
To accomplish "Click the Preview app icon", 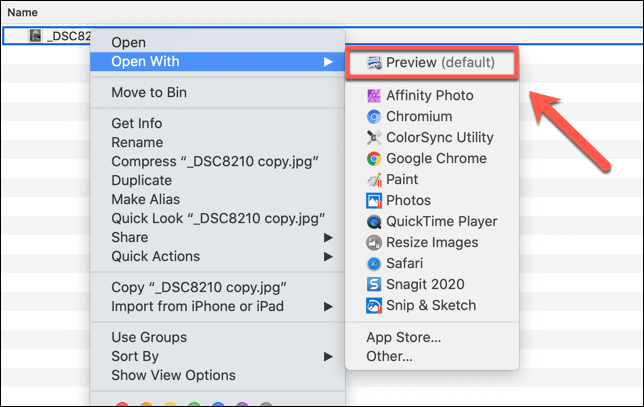I will 374,63.
